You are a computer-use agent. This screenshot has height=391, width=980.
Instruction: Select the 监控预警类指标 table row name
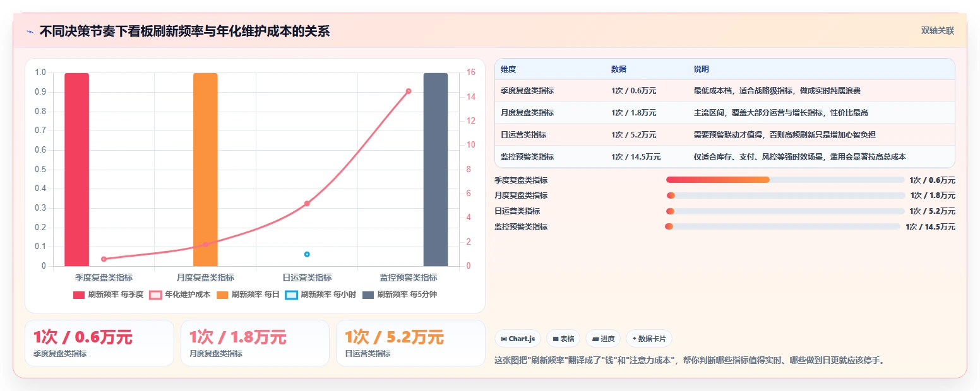(x=527, y=156)
